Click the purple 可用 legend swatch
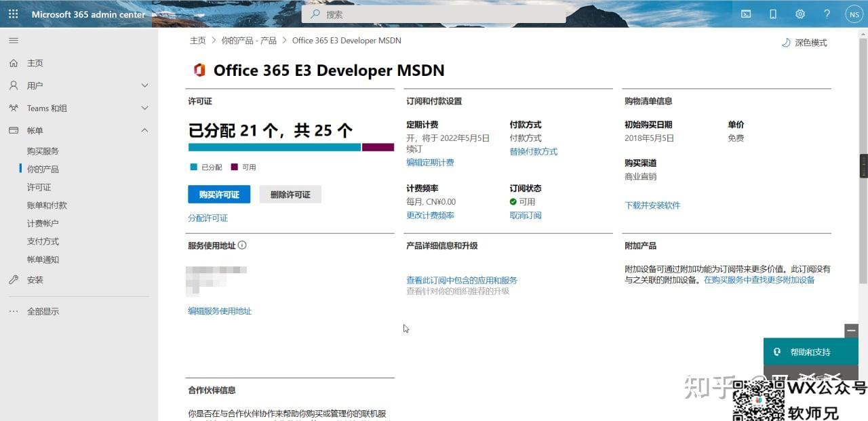The image size is (868, 421). tap(235, 167)
